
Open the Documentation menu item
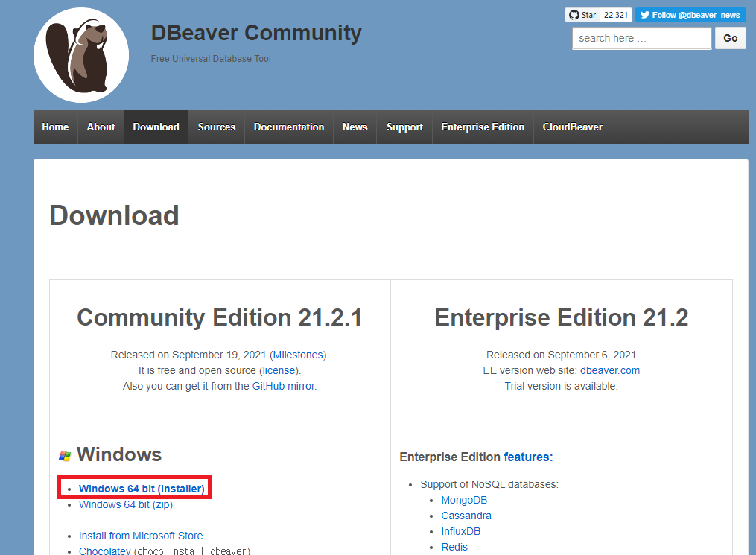tap(289, 127)
